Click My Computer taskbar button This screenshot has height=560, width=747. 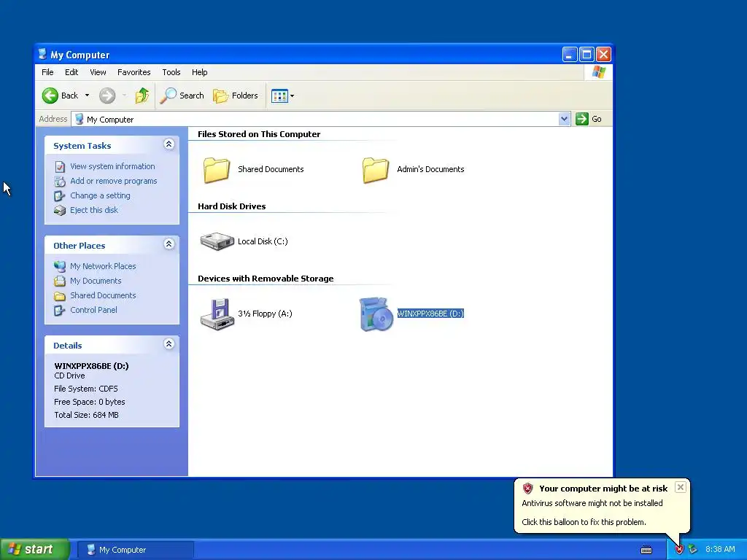point(135,550)
